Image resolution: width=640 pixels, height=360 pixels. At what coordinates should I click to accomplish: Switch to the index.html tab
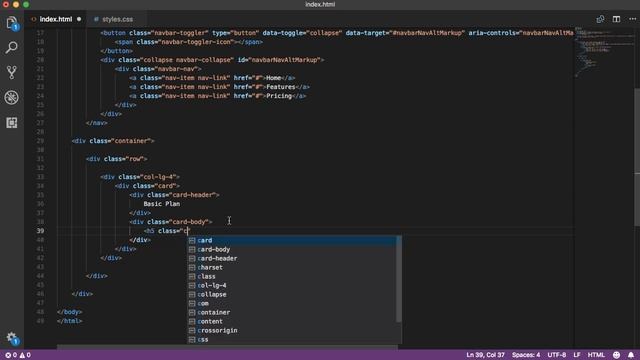click(x=56, y=19)
